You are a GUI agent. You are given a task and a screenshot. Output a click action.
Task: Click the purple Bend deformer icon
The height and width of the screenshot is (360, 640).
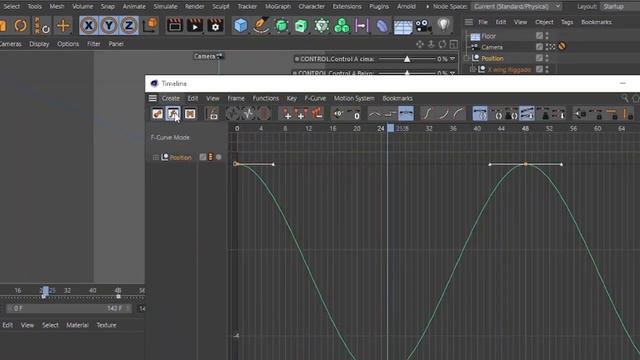382,26
